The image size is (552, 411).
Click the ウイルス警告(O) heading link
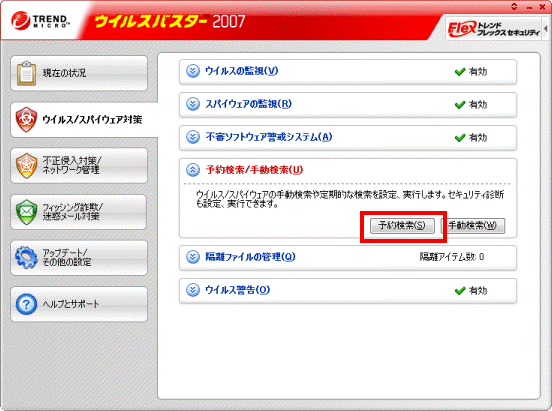tap(238, 290)
